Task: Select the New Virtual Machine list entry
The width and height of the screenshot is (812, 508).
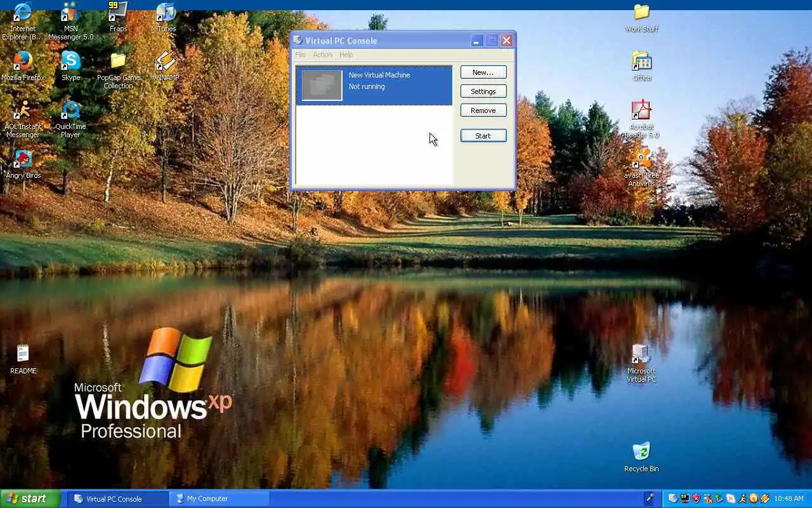Action: coord(374,85)
